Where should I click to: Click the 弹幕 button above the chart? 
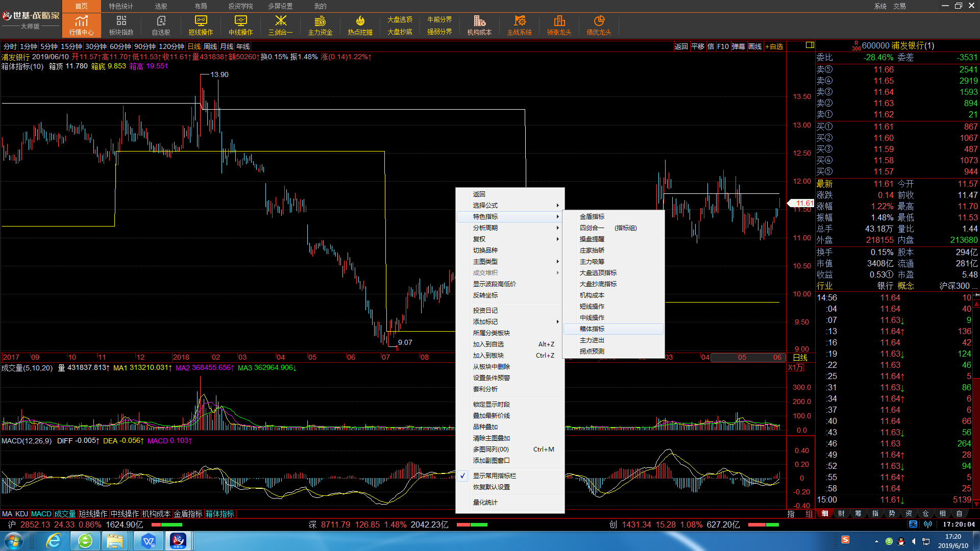[x=739, y=46]
